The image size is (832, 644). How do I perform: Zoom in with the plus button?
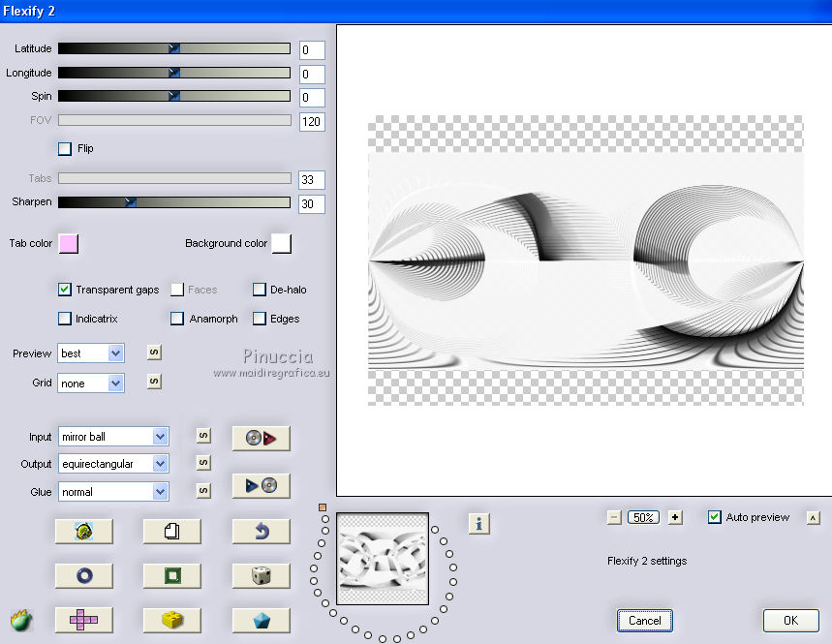(674, 517)
